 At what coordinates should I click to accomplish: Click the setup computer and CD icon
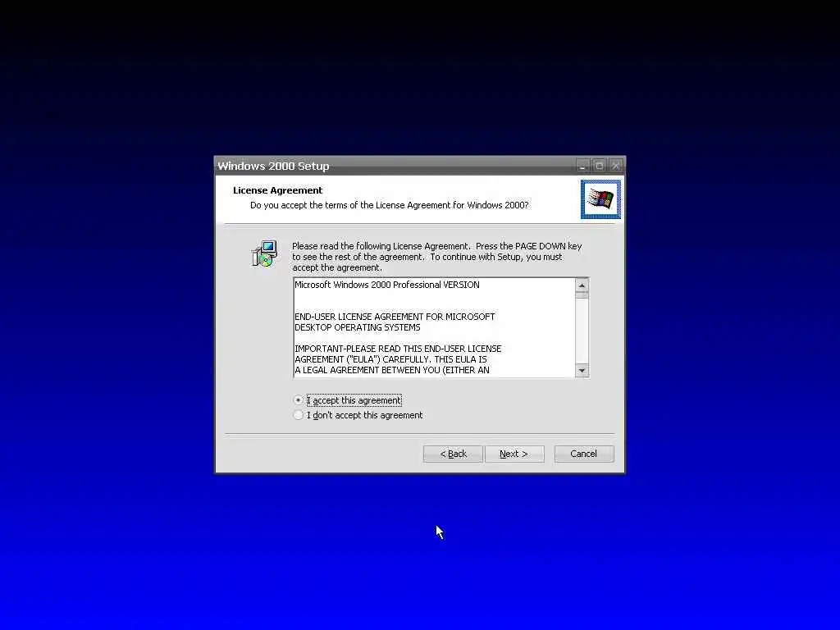pyautogui.click(x=265, y=254)
